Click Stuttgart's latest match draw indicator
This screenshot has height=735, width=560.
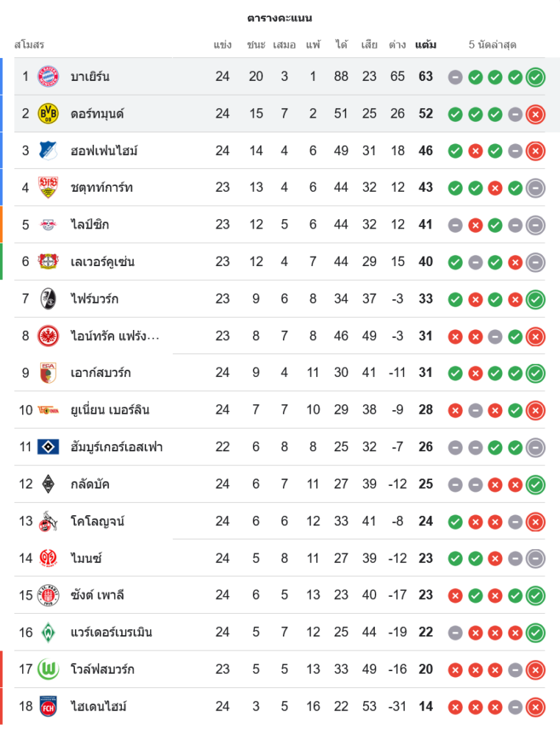click(x=536, y=187)
